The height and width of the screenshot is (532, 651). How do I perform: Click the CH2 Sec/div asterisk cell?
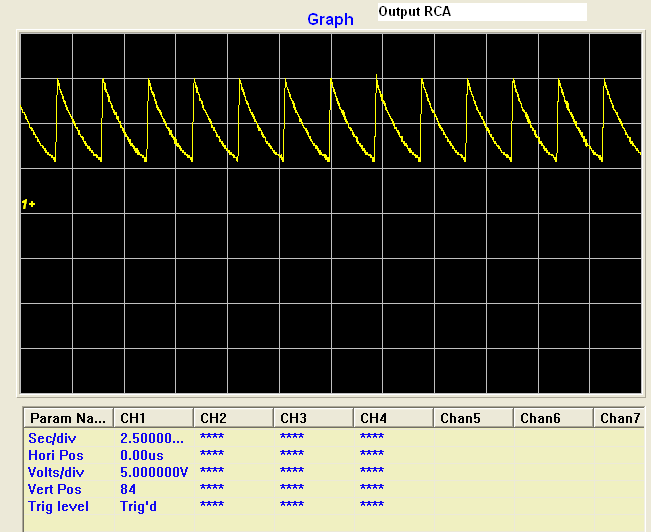pos(212,437)
